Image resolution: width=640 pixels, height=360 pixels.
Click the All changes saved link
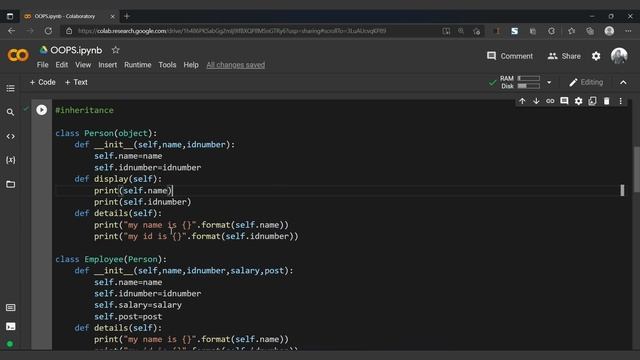point(236,65)
